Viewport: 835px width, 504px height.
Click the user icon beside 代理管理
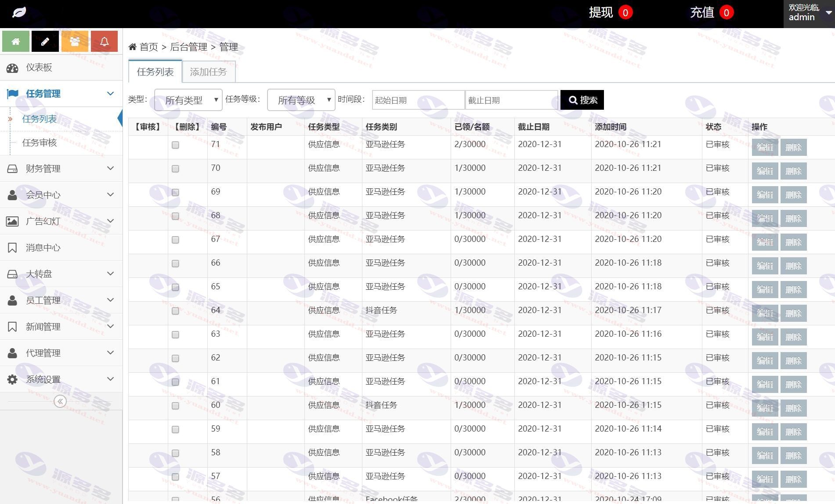pyautogui.click(x=12, y=353)
